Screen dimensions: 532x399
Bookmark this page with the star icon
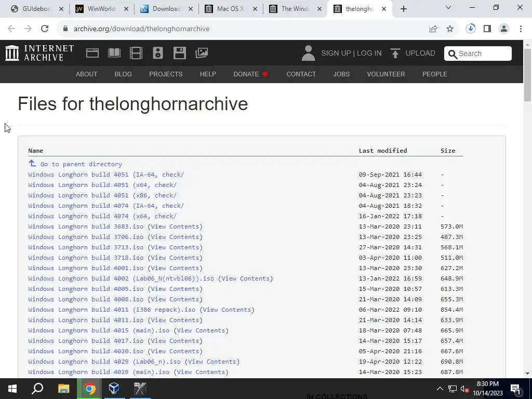(450, 29)
